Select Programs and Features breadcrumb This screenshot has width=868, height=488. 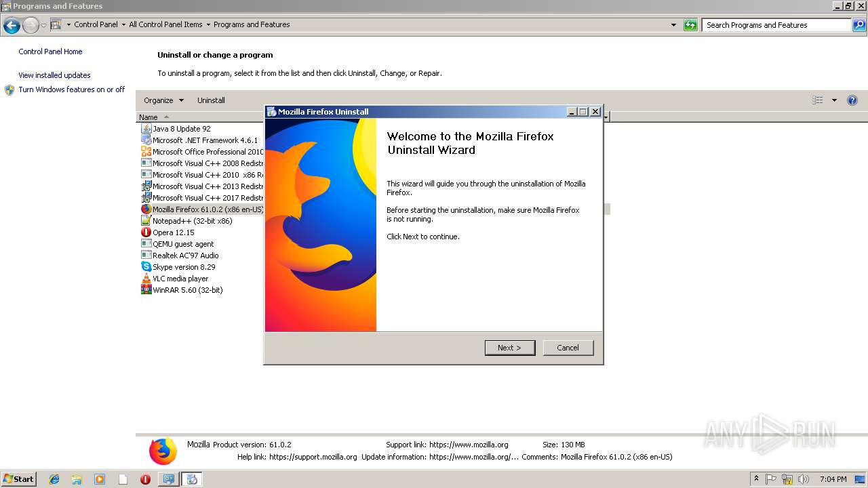pos(252,24)
